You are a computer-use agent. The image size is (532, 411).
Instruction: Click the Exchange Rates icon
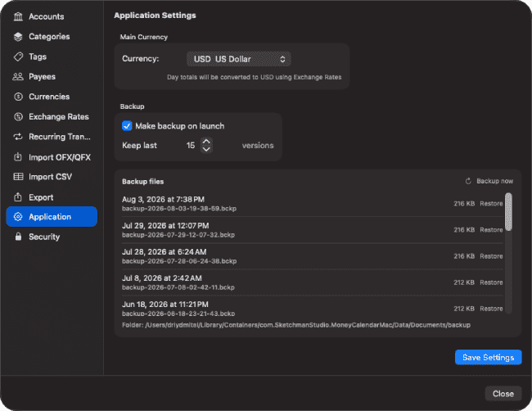coord(18,117)
